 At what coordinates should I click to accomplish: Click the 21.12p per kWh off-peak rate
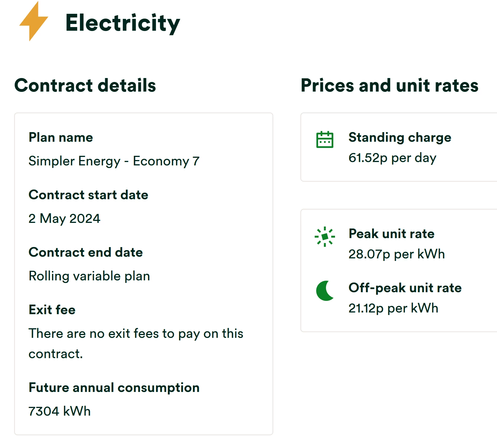pyautogui.click(x=393, y=308)
